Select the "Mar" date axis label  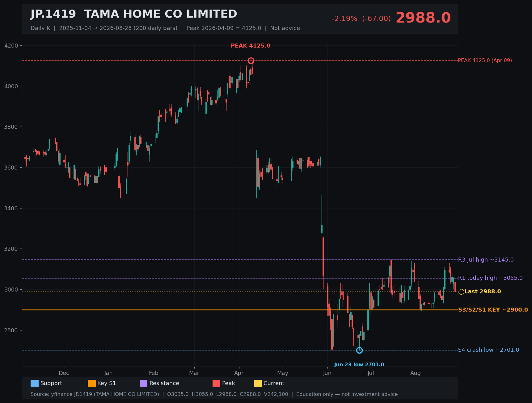(x=194, y=373)
